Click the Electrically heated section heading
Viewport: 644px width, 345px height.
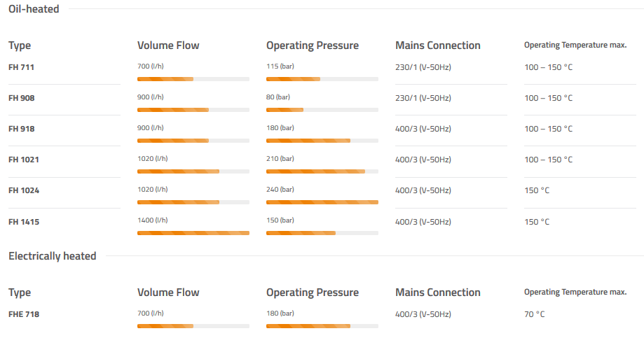coord(52,256)
